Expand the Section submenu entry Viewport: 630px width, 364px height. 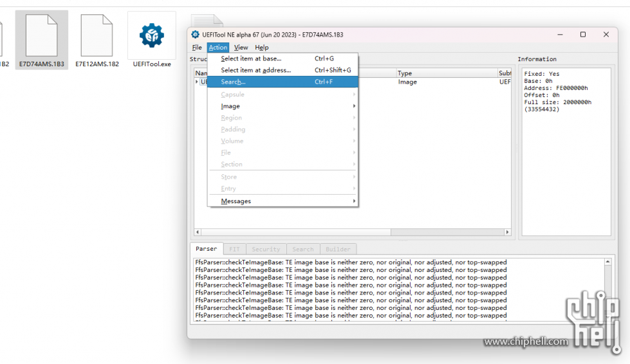coord(283,164)
